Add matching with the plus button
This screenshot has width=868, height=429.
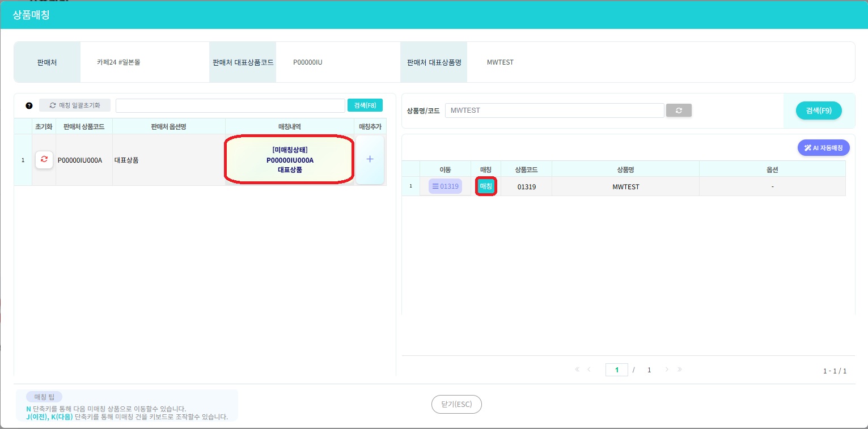pos(370,160)
